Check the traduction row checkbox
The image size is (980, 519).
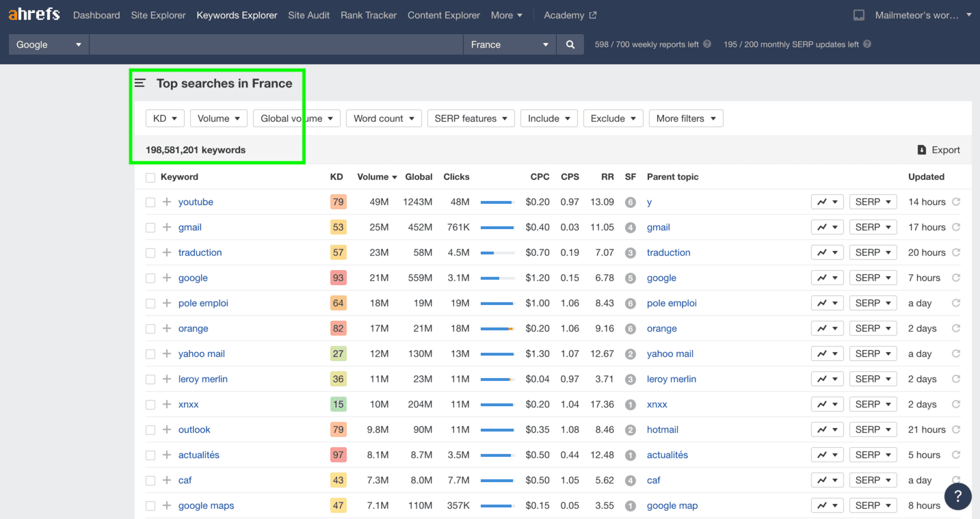pos(150,253)
